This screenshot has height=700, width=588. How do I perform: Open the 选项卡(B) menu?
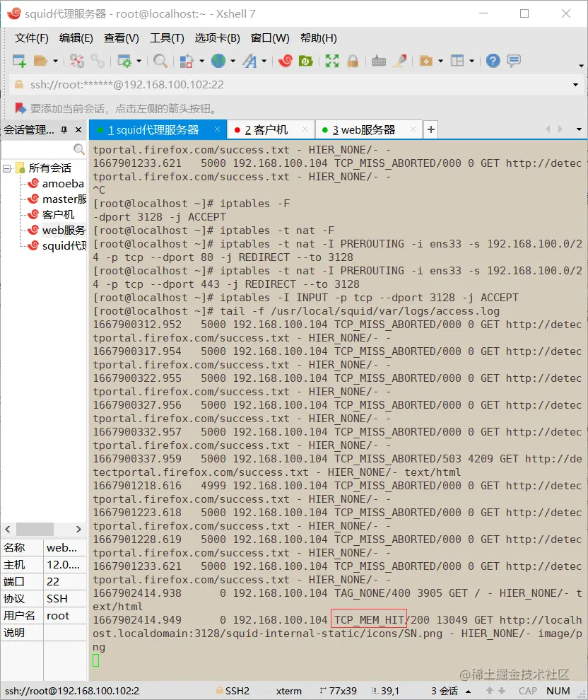(217, 38)
